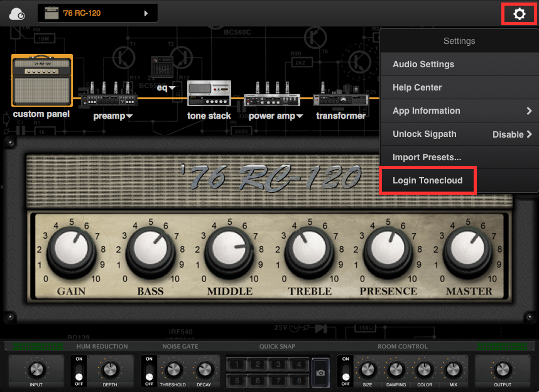Click the Quick Snap camera icon
The height and width of the screenshot is (392, 539).
point(320,373)
